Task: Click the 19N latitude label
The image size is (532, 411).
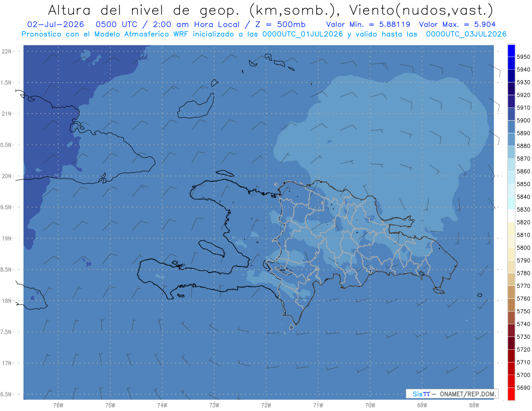Action: click(7, 238)
